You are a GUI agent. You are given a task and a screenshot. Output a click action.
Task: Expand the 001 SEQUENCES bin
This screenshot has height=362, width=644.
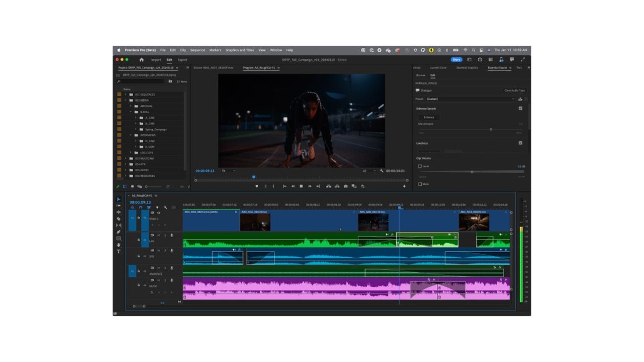(x=125, y=94)
